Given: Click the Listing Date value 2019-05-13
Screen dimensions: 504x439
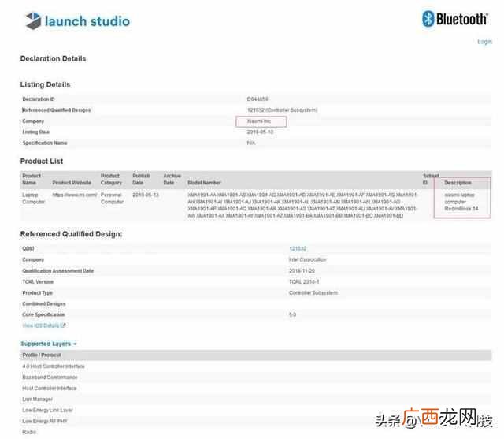Looking at the screenshot, I should pyautogui.click(x=260, y=132).
